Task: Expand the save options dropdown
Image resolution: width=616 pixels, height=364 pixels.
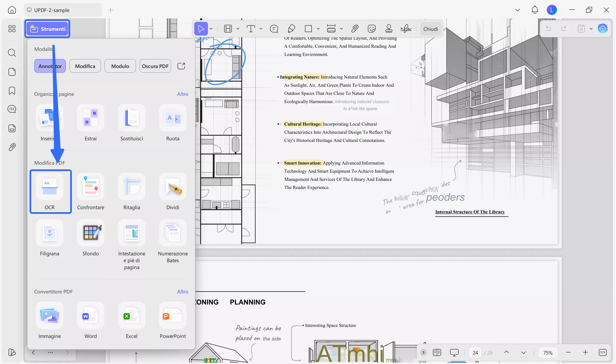Action: [x=591, y=29]
